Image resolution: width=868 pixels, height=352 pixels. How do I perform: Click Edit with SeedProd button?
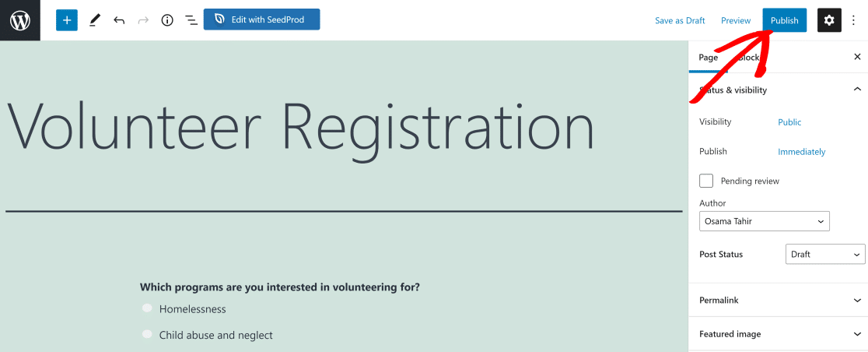point(262,19)
